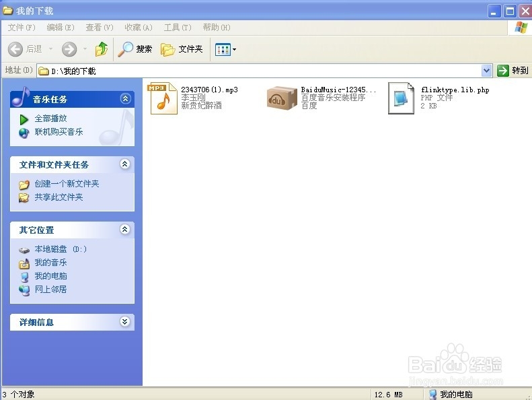Image resolution: width=532 pixels, height=400 pixels.
Task: Click the 共享此文件夹 shared folder icon
Action: point(24,197)
